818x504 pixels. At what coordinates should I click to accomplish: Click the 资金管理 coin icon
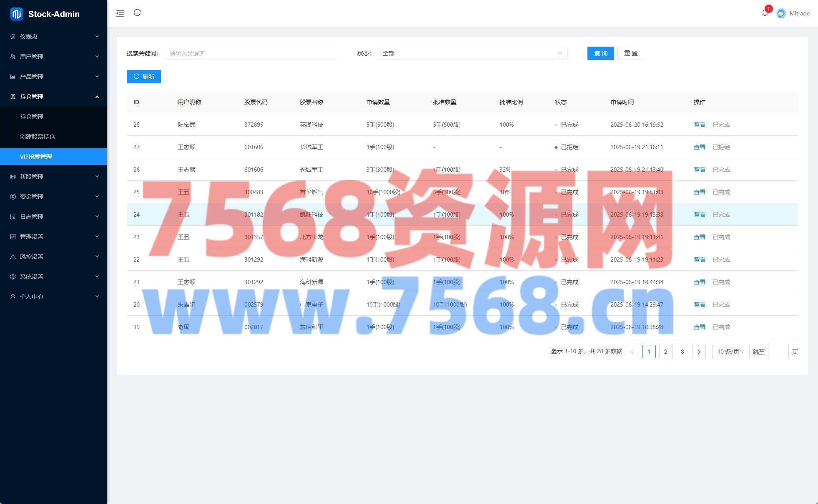point(13,197)
